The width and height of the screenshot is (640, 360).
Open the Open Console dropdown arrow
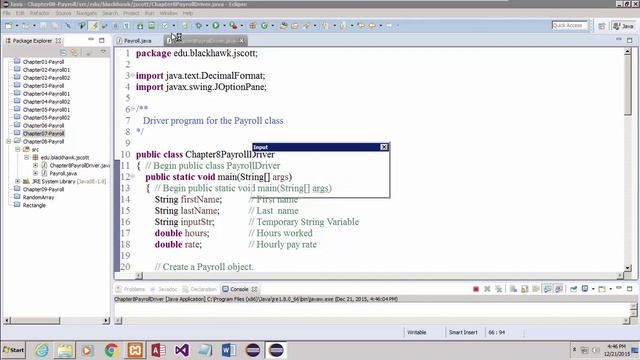click(610, 289)
